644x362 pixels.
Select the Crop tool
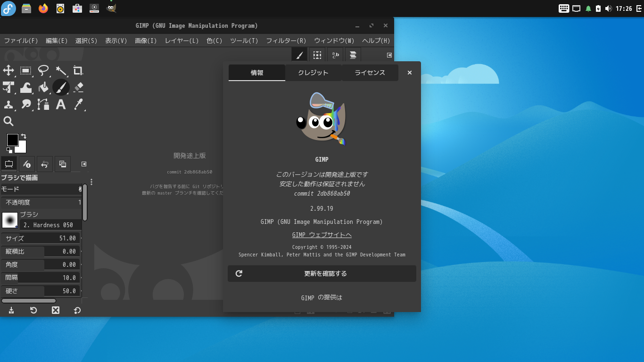pyautogui.click(x=78, y=71)
